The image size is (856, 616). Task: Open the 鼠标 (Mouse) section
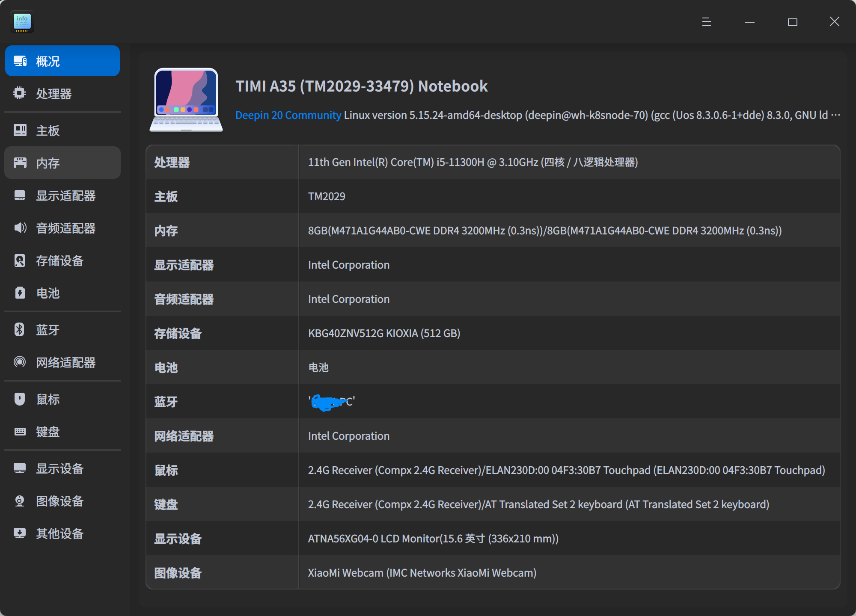coord(48,399)
